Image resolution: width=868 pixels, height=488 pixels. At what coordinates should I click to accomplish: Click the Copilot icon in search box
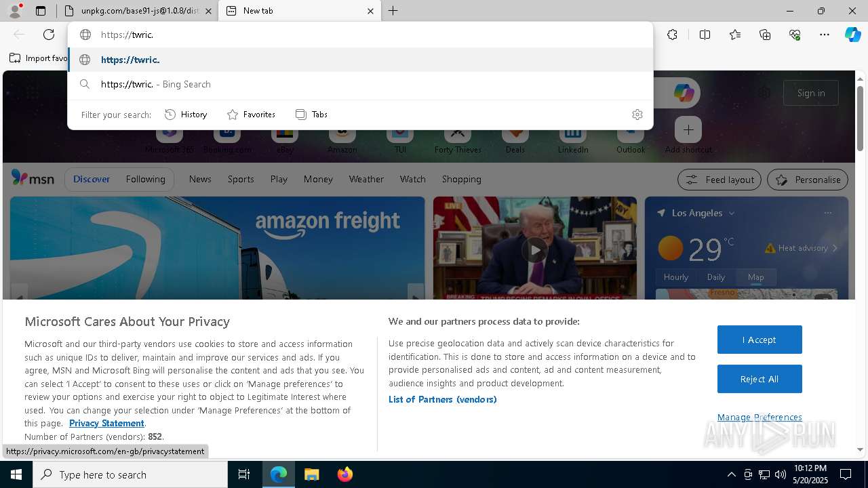684,93
